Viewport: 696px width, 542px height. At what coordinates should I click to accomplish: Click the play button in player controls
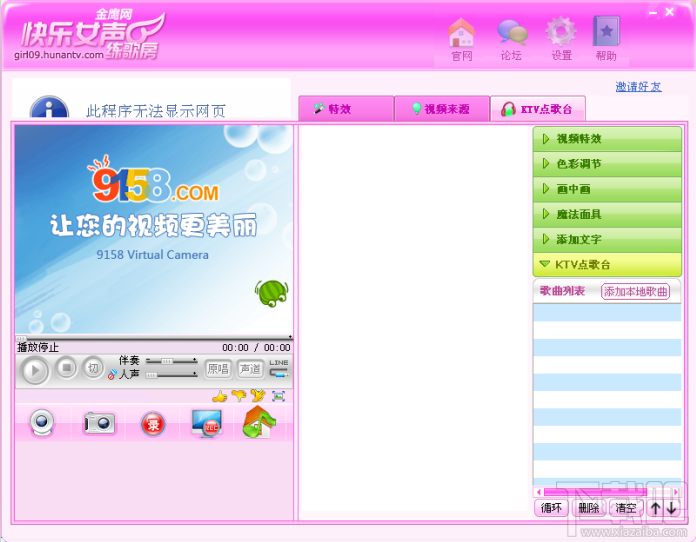coord(35,370)
